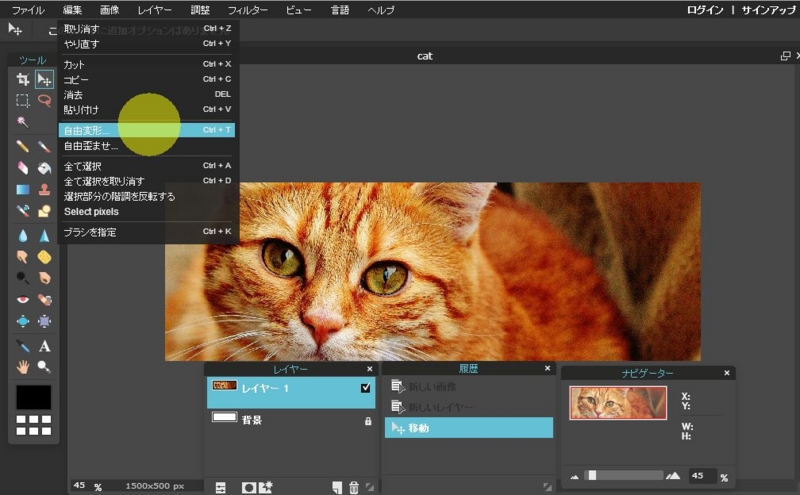Select the Blur droplet tool
Screen dimensions: 800x495
click(x=22, y=236)
